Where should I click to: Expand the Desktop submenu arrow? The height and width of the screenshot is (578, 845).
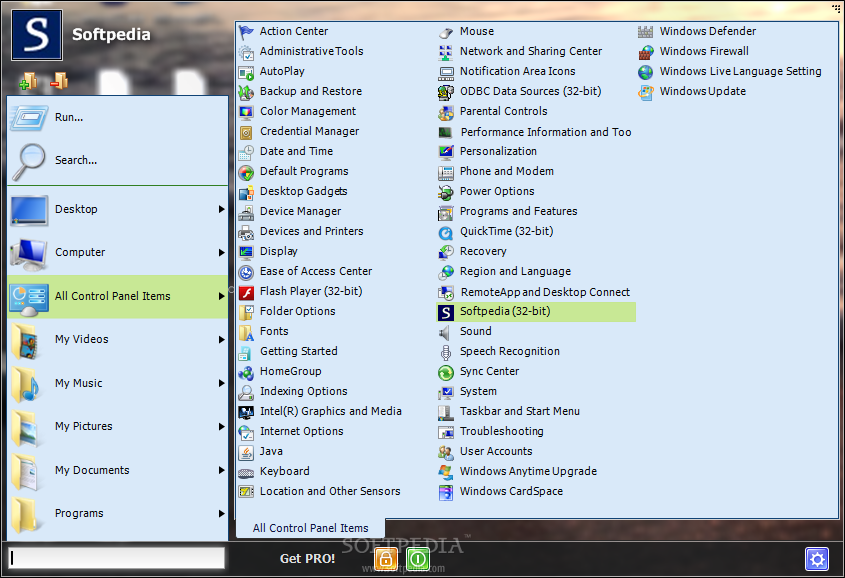coord(221,210)
